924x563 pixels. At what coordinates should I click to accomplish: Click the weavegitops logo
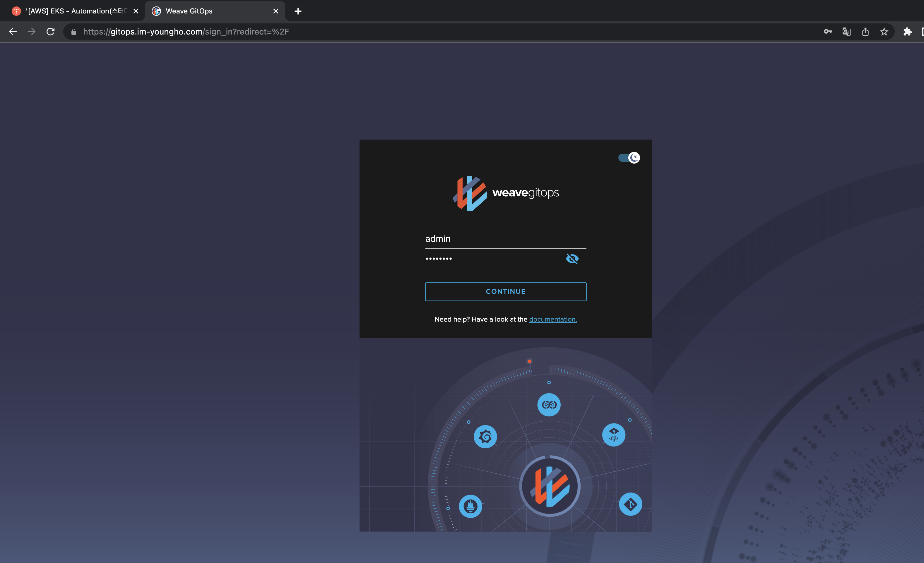(x=505, y=193)
